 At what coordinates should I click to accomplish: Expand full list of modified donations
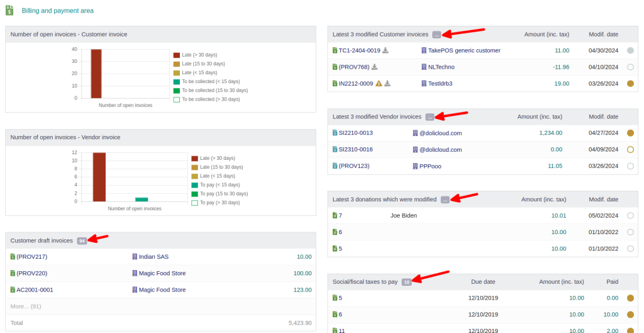point(445,200)
